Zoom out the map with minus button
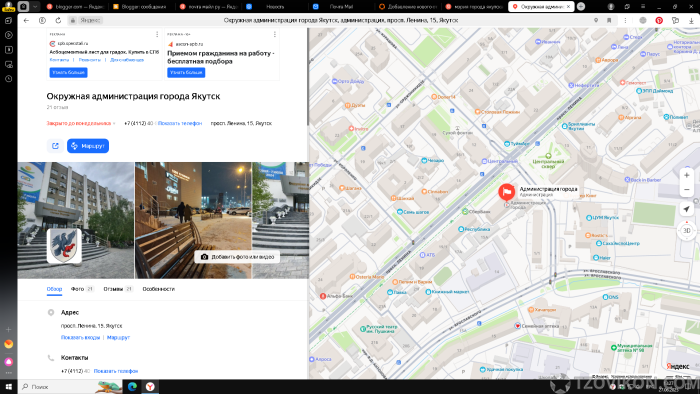This screenshot has width=700, height=394. click(687, 190)
